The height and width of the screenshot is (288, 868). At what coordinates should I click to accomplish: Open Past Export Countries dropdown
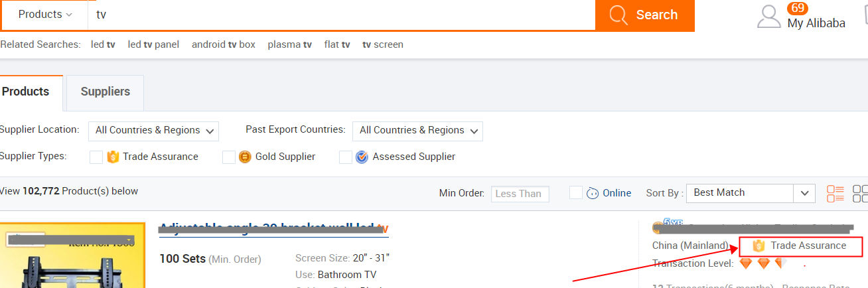417,131
